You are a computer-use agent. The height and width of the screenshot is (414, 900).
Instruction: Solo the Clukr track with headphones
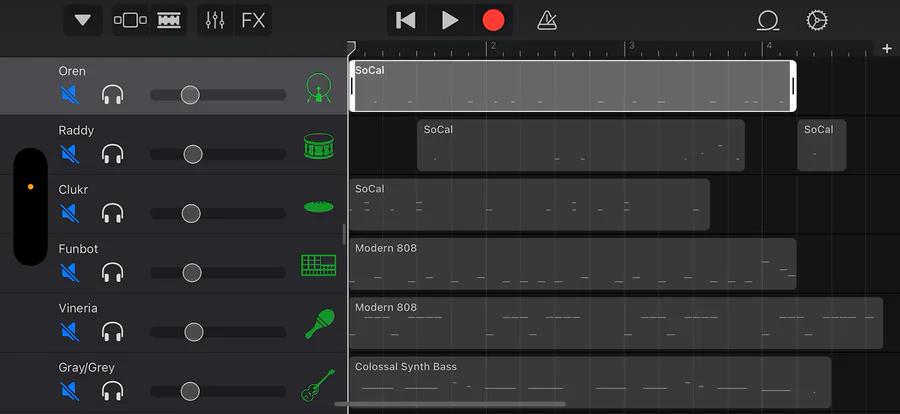point(112,214)
